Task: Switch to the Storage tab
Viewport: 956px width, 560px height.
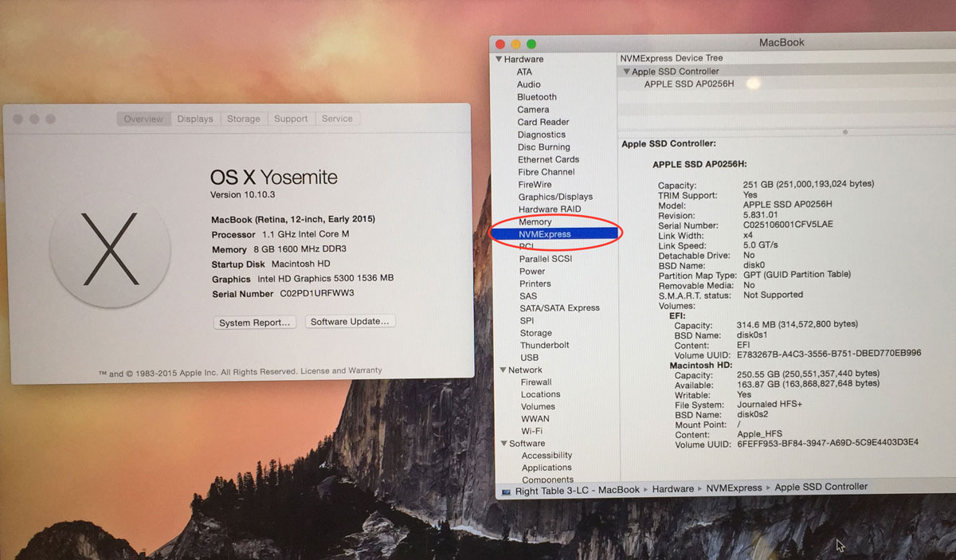Action: point(243,119)
